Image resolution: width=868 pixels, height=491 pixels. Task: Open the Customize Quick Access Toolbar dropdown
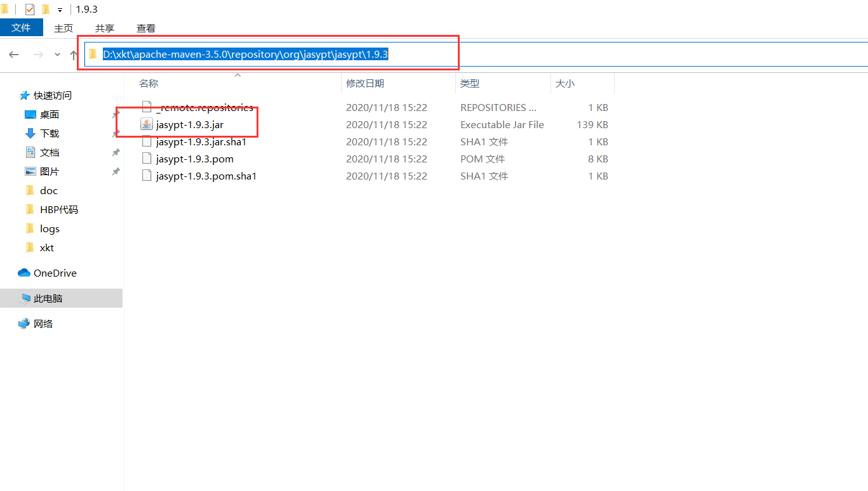[x=60, y=10]
